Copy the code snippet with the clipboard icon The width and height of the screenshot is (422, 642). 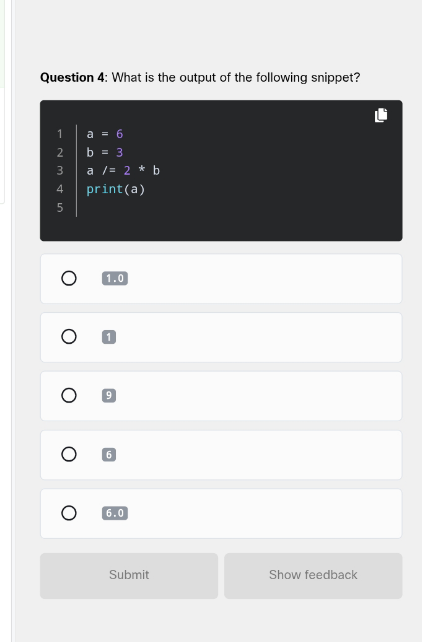pos(381,115)
